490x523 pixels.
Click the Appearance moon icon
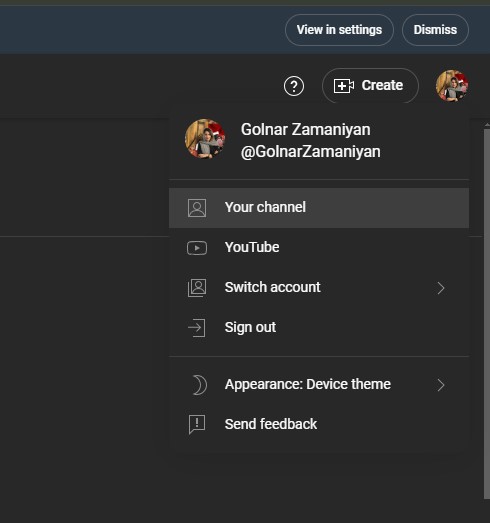click(199, 385)
